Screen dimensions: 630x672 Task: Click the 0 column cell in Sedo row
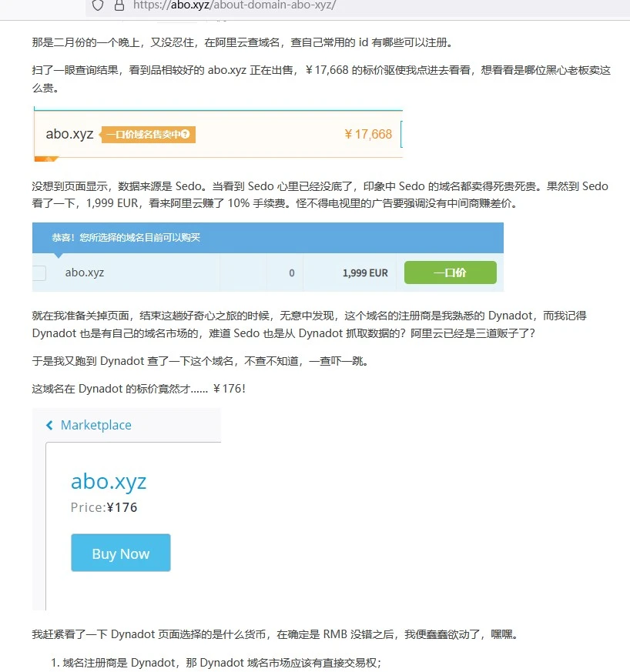point(291,272)
